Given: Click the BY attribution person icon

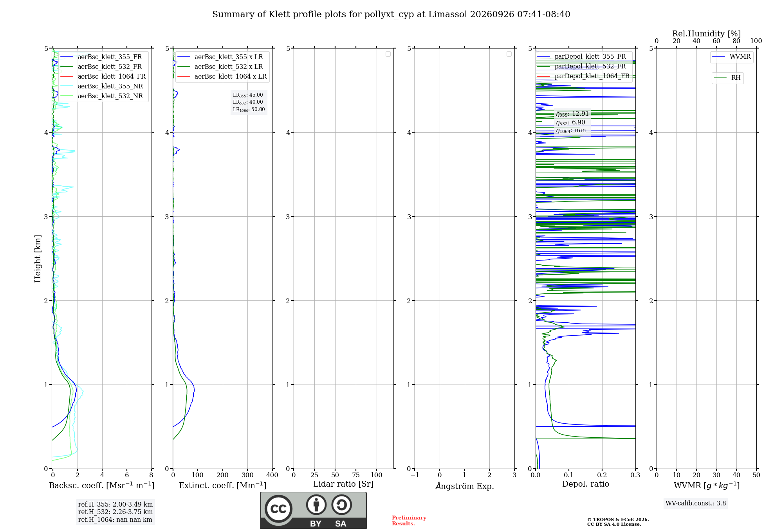Looking at the screenshot, I should 316,505.
